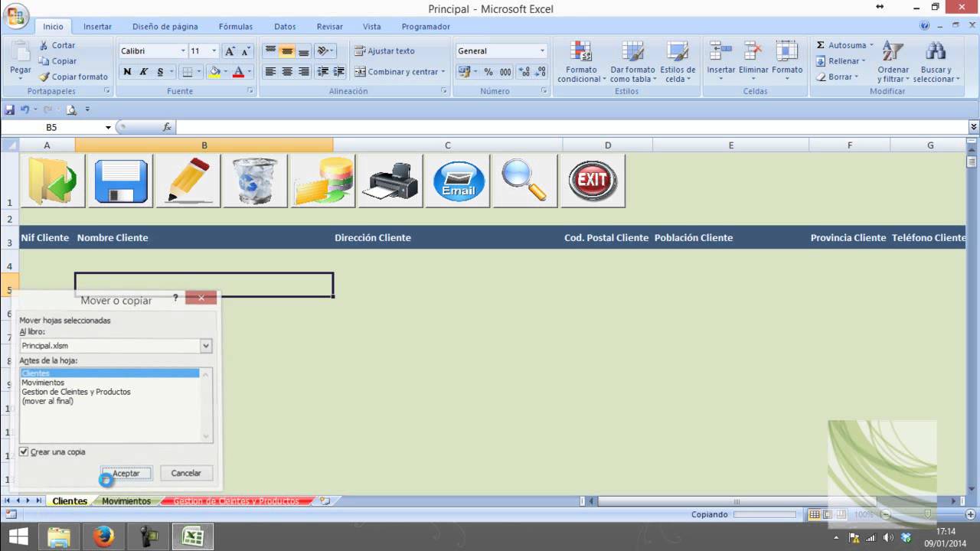Expand the Borrar dropdown
The width and height of the screenshot is (980, 551).
(x=856, y=77)
